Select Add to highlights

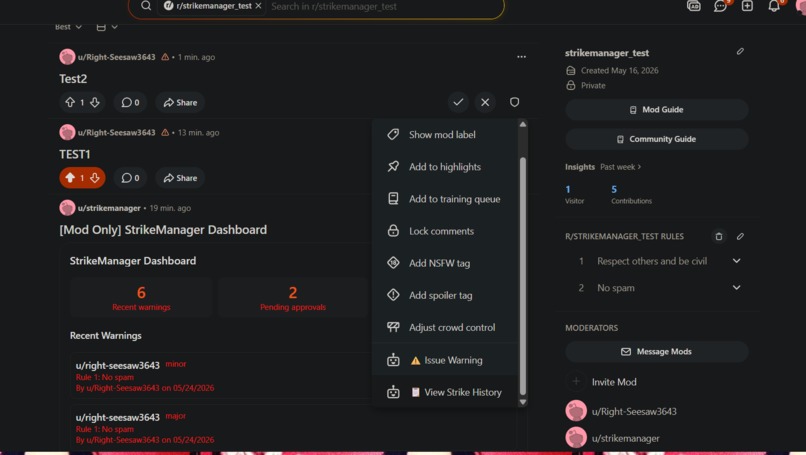tap(445, 167)
